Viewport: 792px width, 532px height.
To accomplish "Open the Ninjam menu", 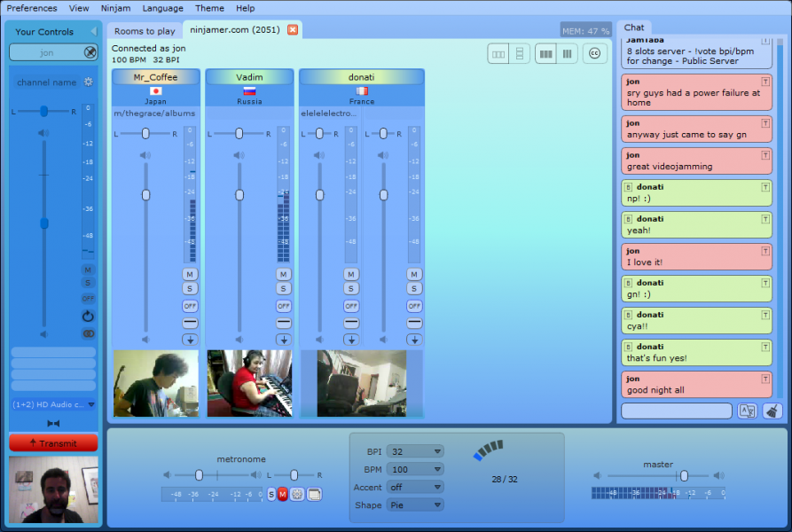I will 115,8.
